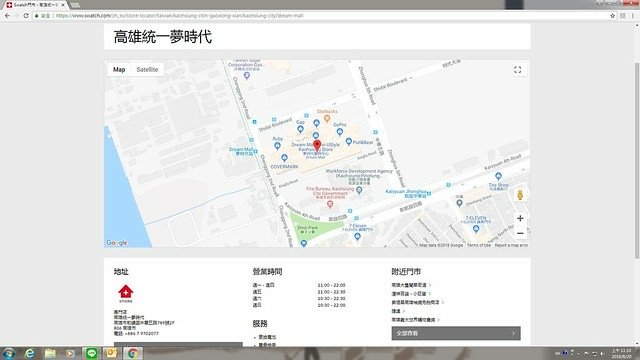Click the red store location pin
This screenshot has width=640, height=360.
(x=317, y=145)
